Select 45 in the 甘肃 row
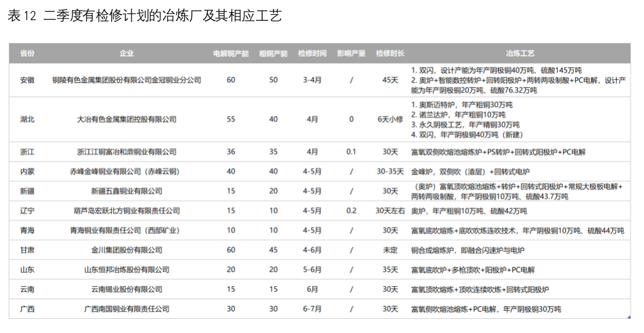 coord(273,250)
